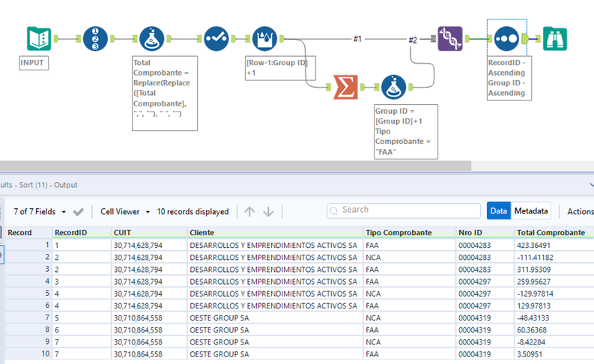
Task: Click the canvas horizontal scrollbar
Action: tap(235, 166)
